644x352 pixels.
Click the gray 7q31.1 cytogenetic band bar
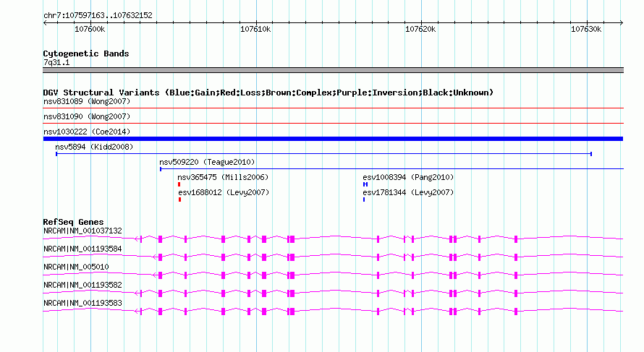click(333, 70)
